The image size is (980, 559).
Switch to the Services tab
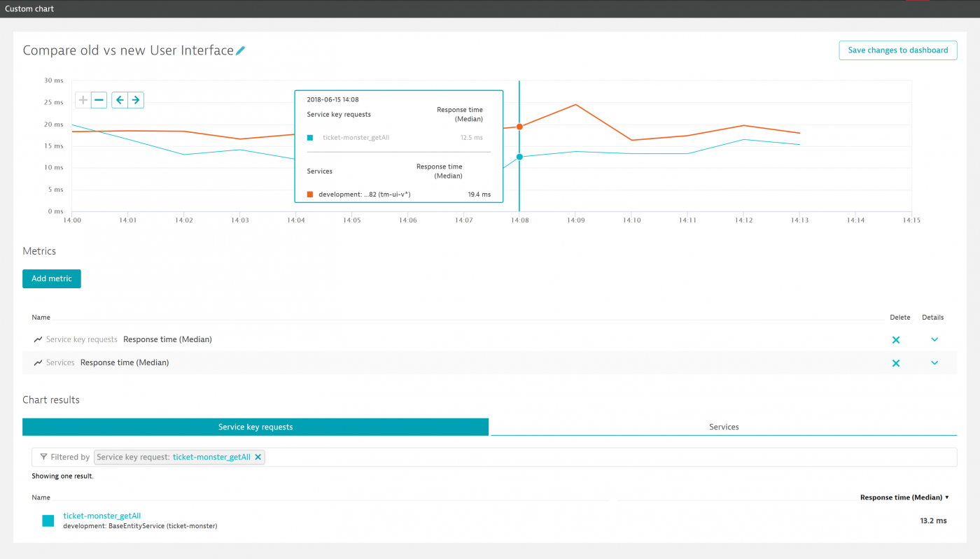coord(724,427)
